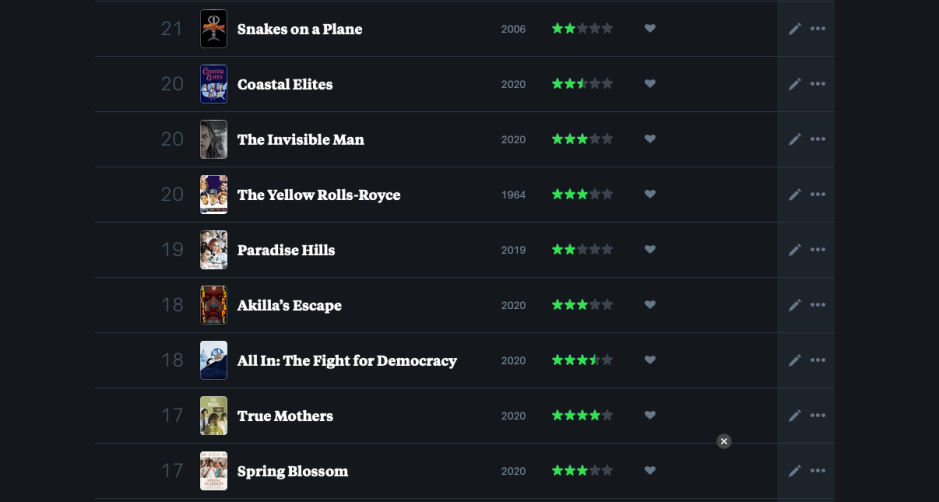The image size is (939, 502).
Task: Dismiss overlay with the small X button
Action: pyautogui.click(x=724, y=441)
